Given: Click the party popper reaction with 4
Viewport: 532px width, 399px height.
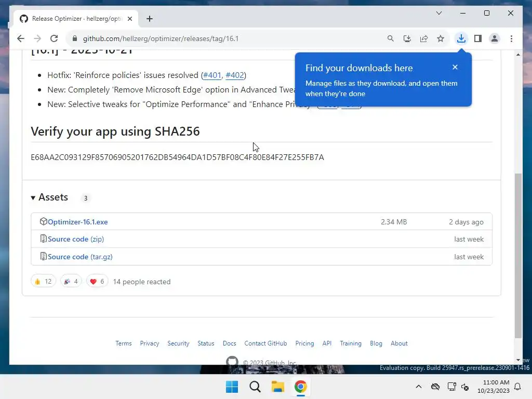Looking at the screenshot, I should click(71, 282).
